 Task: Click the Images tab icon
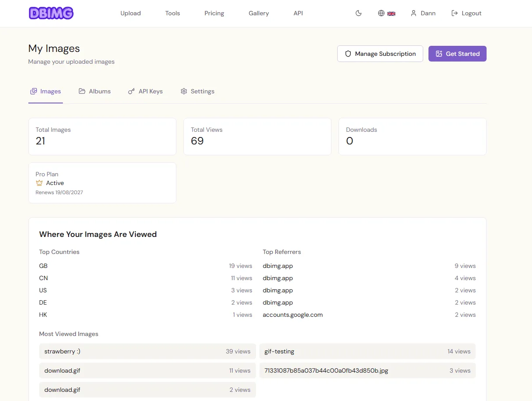pos(34,91)
